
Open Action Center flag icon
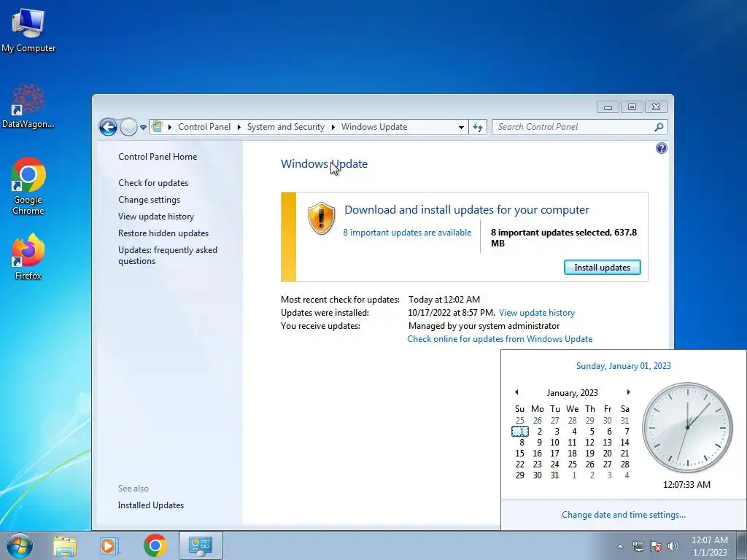[x=656, y=546]
